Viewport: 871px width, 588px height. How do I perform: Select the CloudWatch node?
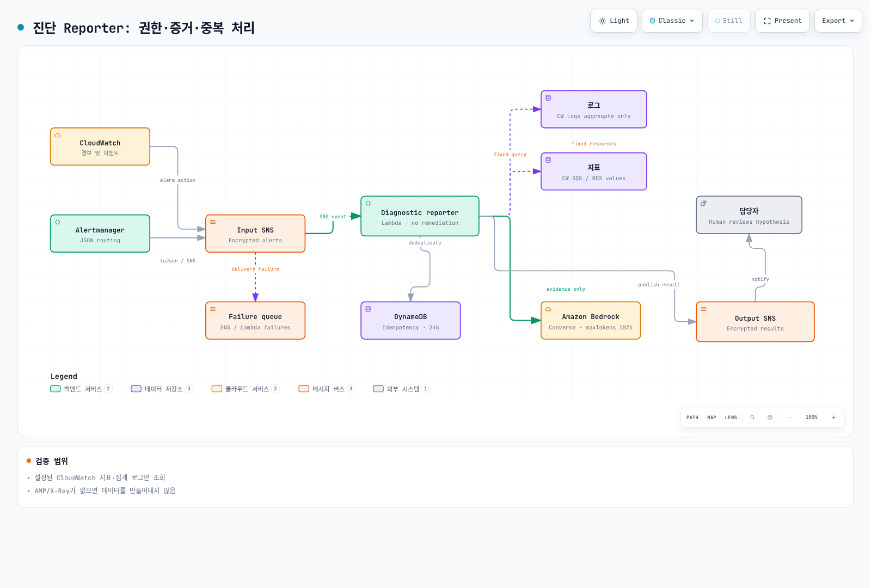(100, 146)
